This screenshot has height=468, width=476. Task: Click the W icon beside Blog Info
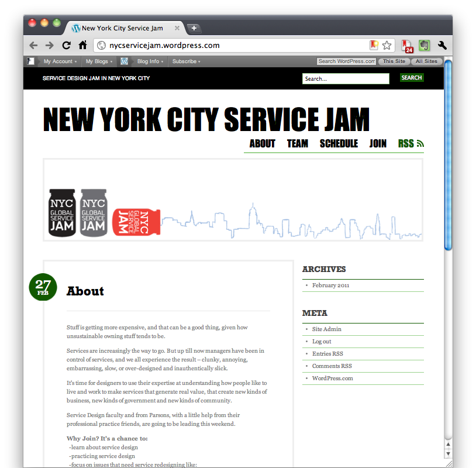[x=125, y=61]
